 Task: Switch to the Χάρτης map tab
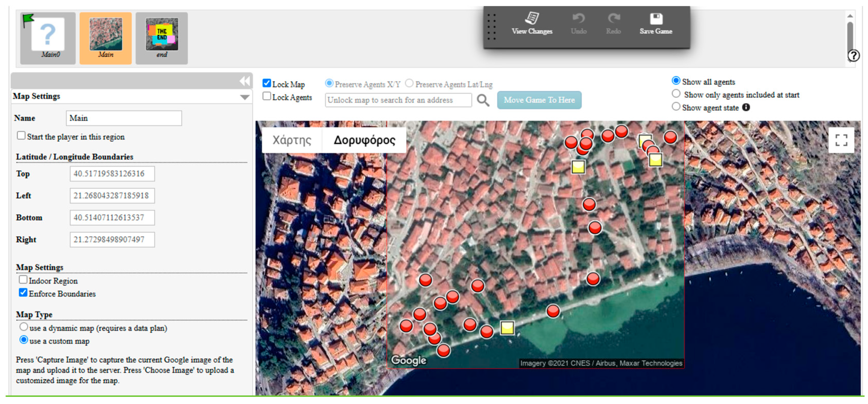click(x=292, y=140)
